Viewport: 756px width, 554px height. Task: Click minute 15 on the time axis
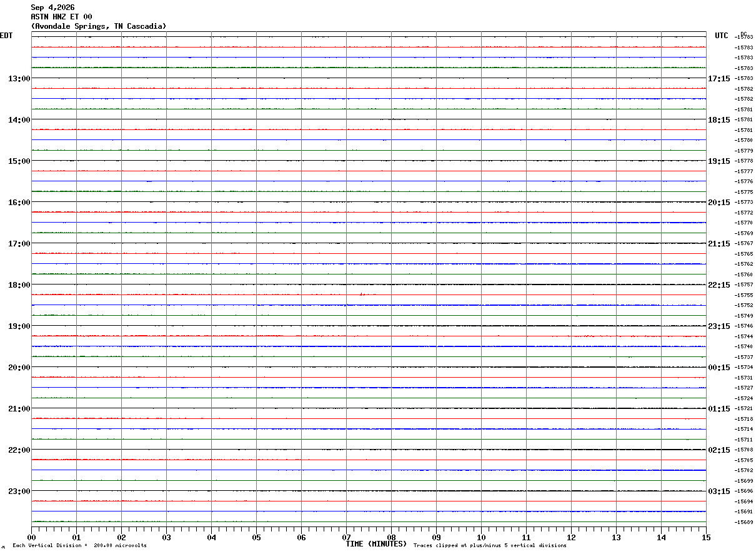click(x=706, y=537)
